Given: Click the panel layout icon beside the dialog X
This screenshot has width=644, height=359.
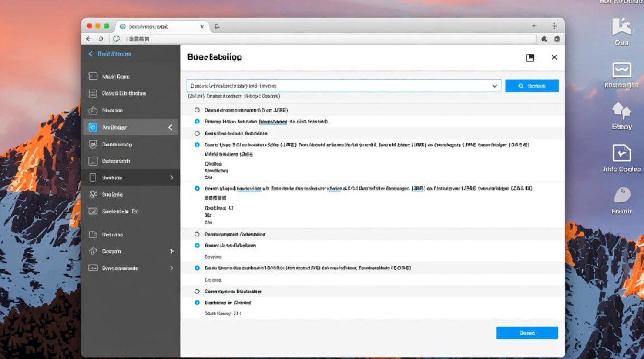Looking at the screenshot, I should (x=530, y=57).
